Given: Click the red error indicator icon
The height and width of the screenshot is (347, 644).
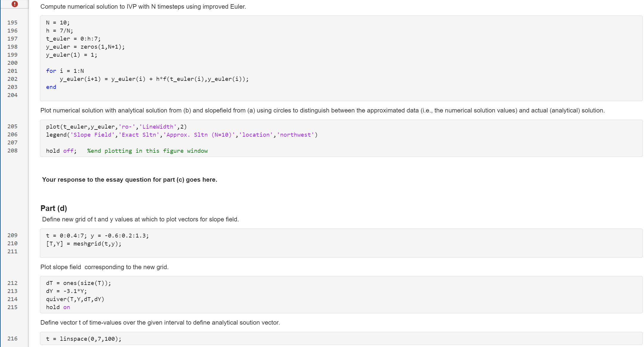Looking at the screenshot, I should coord(15,4).
